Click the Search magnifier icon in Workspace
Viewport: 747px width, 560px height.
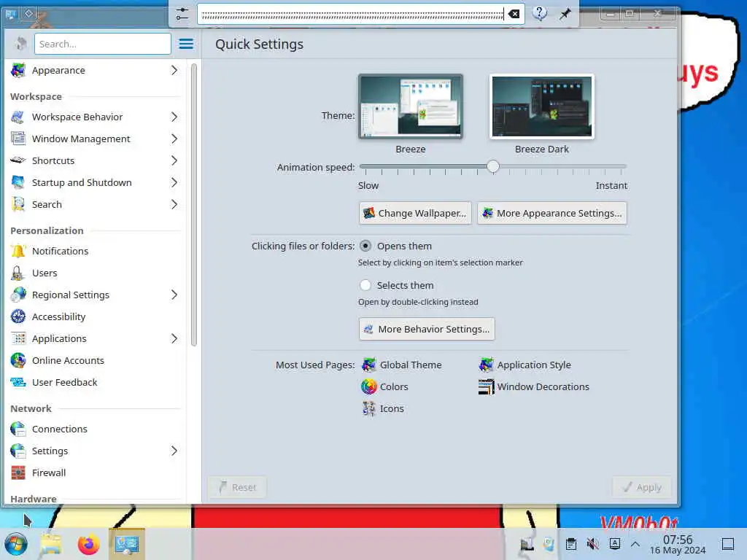(x=18, y=204)
